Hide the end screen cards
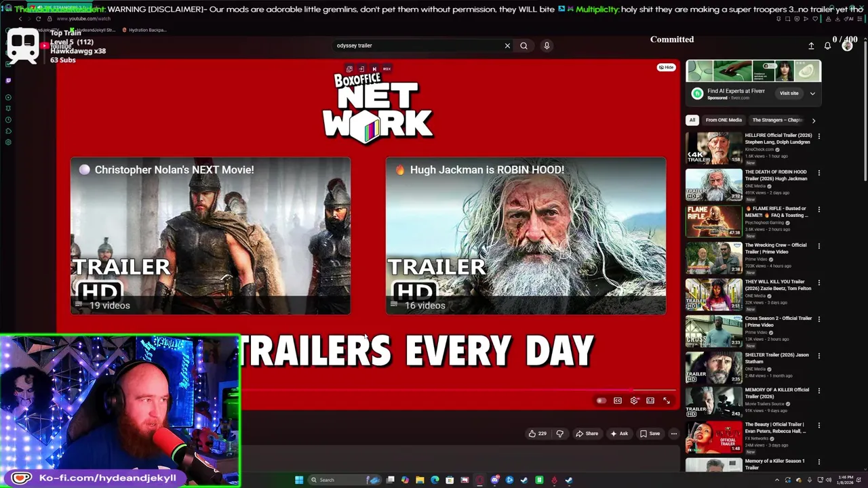 (666, 67)
